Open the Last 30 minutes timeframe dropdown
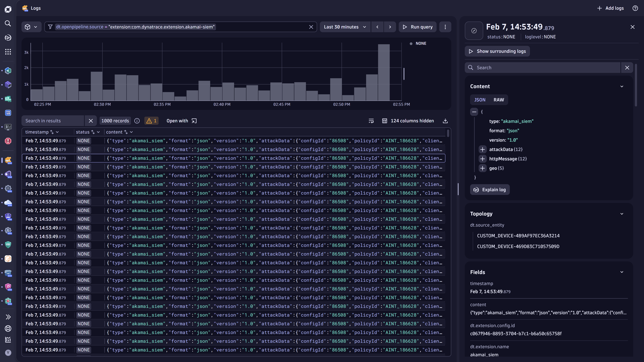This screenshot has height=362, width=644. 345,27
